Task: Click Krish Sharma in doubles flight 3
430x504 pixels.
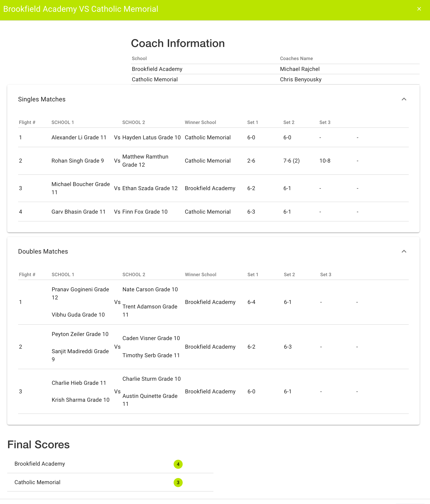Action: click(x=80, y=400)
